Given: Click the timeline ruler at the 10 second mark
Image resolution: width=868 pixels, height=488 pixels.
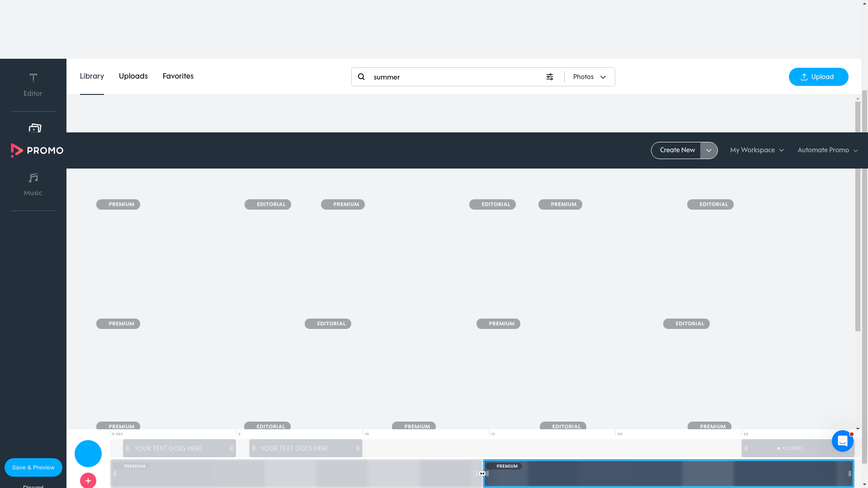Looking at the screenshot, I should [x=367, y=434].
